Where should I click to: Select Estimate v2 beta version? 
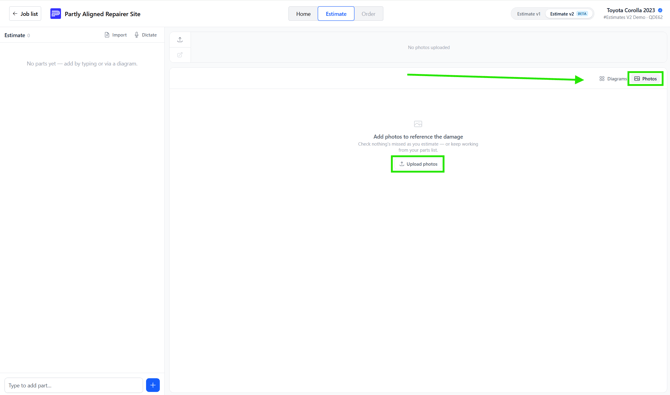click(x=569, y=14)
